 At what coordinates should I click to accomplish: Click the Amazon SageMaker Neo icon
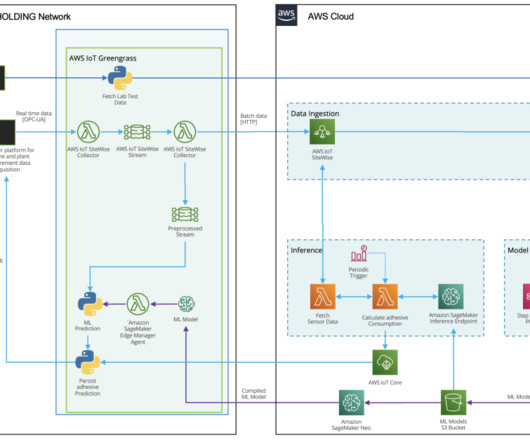click(x=352, y=402)
